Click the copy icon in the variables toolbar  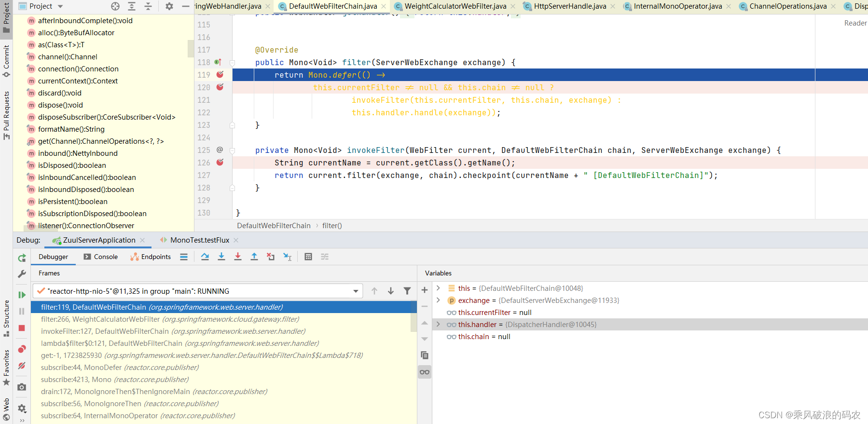(425, 356)
